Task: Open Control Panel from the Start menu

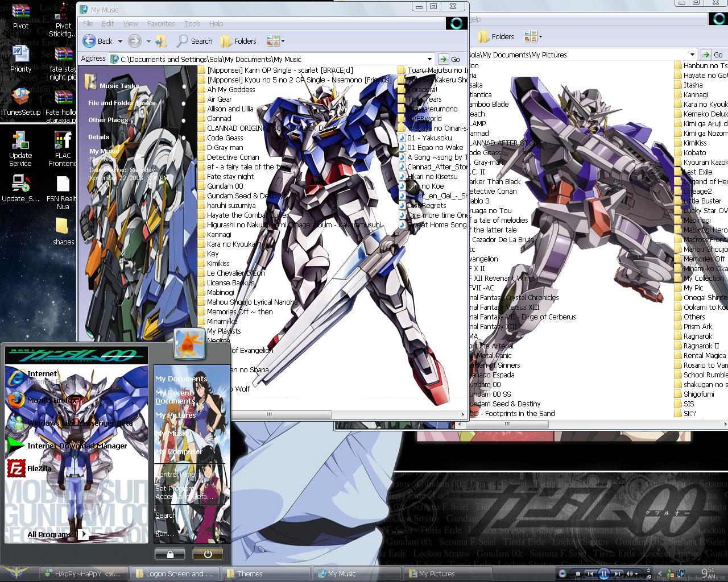Action: [x=176, y=474]
